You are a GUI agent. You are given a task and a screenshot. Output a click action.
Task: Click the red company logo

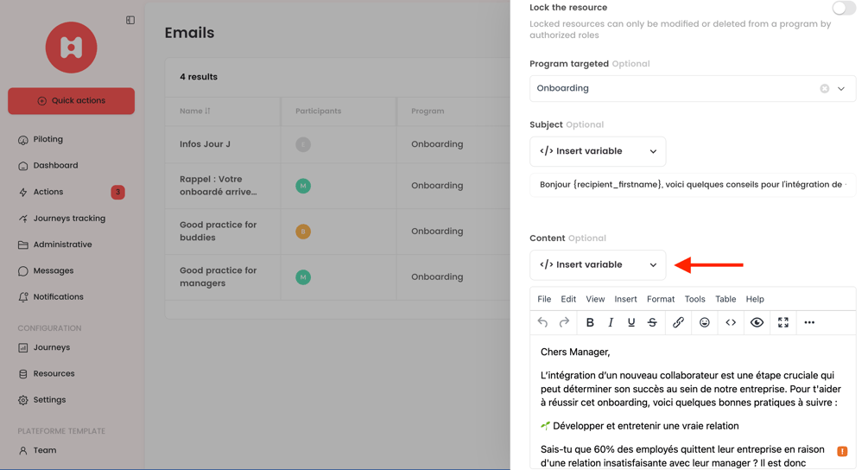(71, 48)
